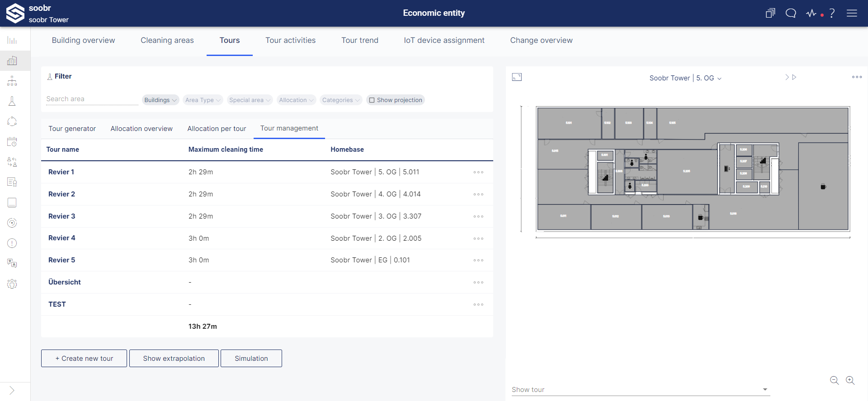The image size is (868, 401).
Task: Click the Create new tour button
Action: click(x=84, y=359)
